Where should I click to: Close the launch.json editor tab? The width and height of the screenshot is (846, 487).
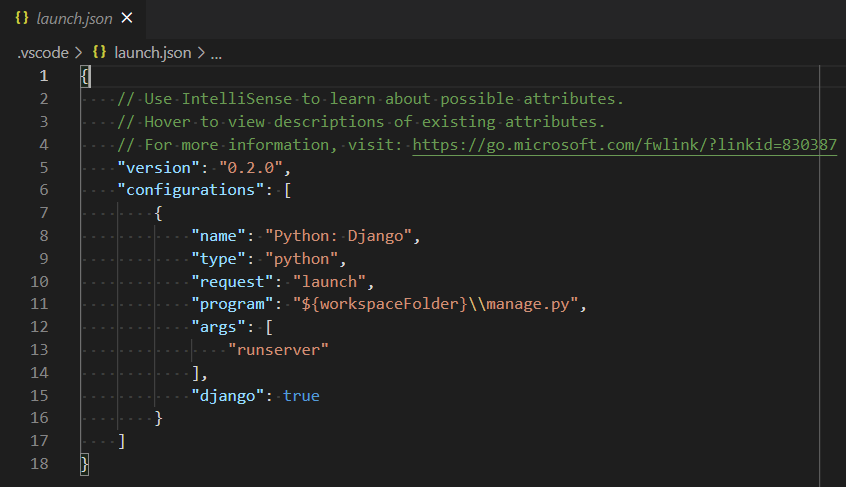[127, 18]
